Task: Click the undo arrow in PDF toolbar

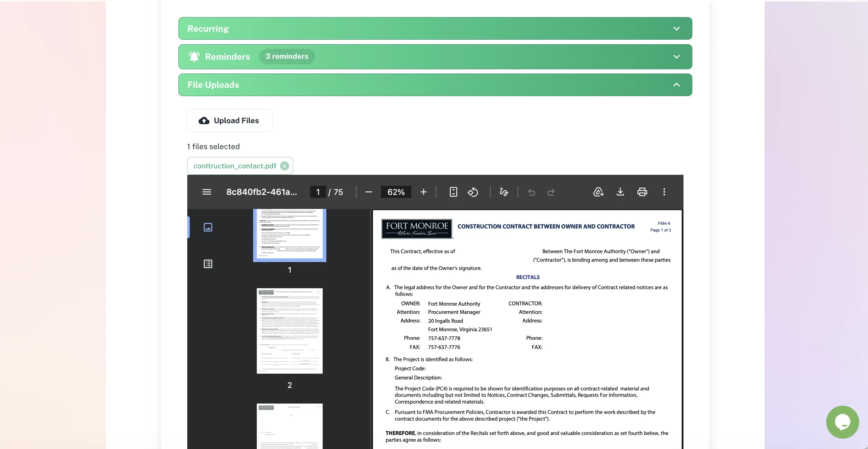Action: pyautogui.click(x=532, y=192)
